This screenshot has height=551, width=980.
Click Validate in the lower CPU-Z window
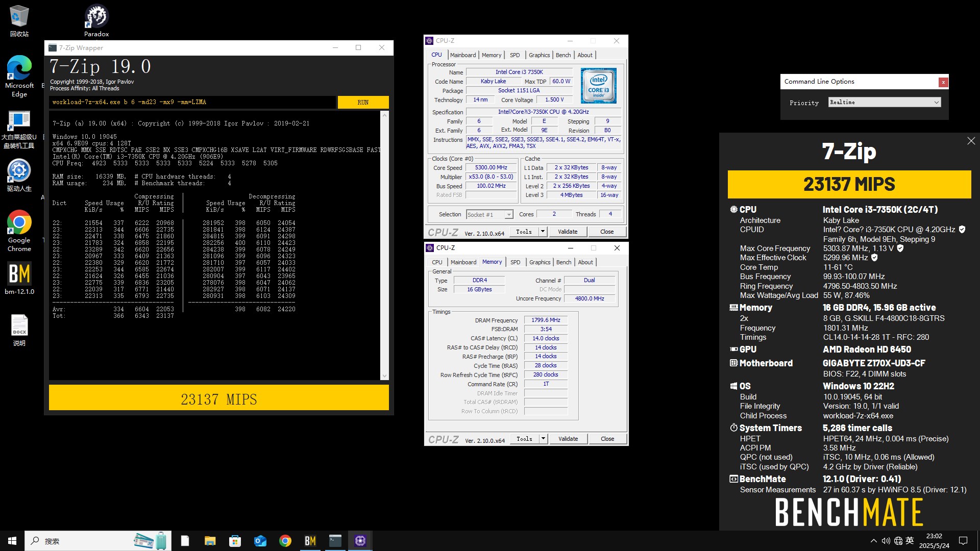[x=568, y=439]
